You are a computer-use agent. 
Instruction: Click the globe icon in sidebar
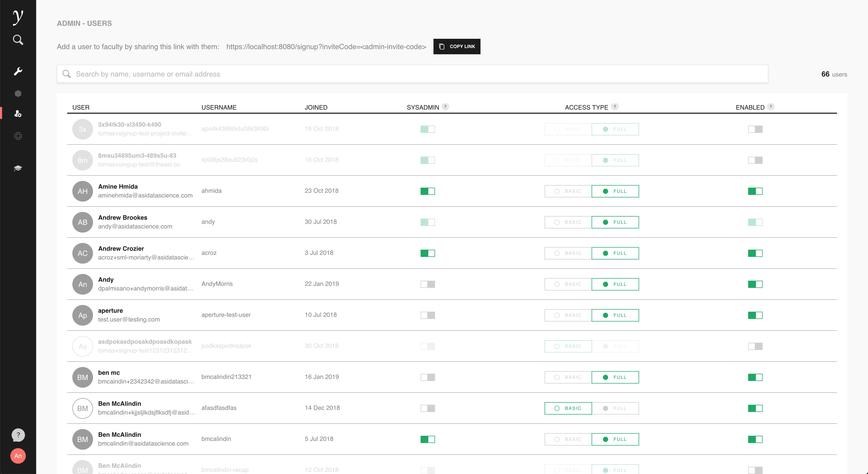[x=18, y=136]
